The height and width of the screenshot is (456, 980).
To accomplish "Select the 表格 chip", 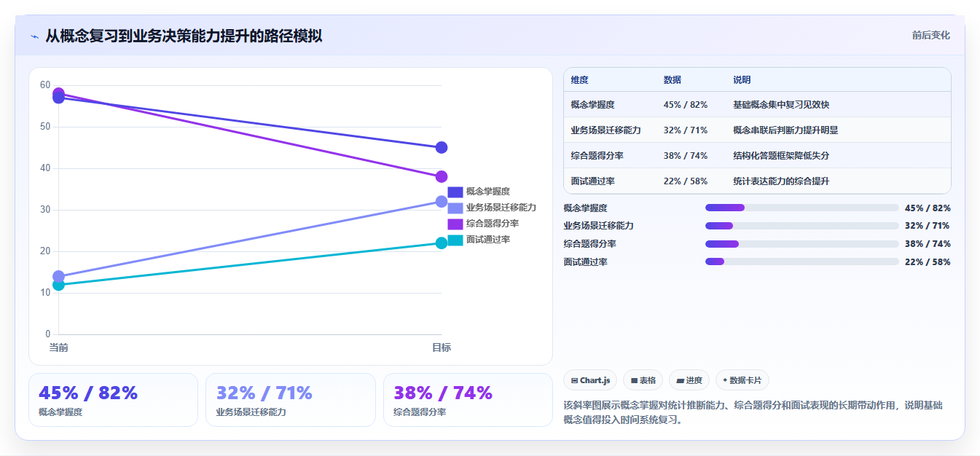I will coord(643,380).
